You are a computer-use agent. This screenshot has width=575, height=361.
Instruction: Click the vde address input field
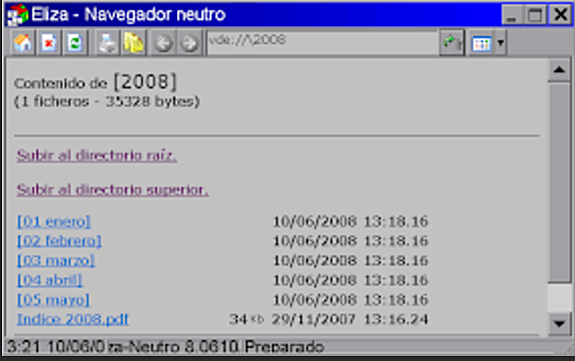pos(323,43)
